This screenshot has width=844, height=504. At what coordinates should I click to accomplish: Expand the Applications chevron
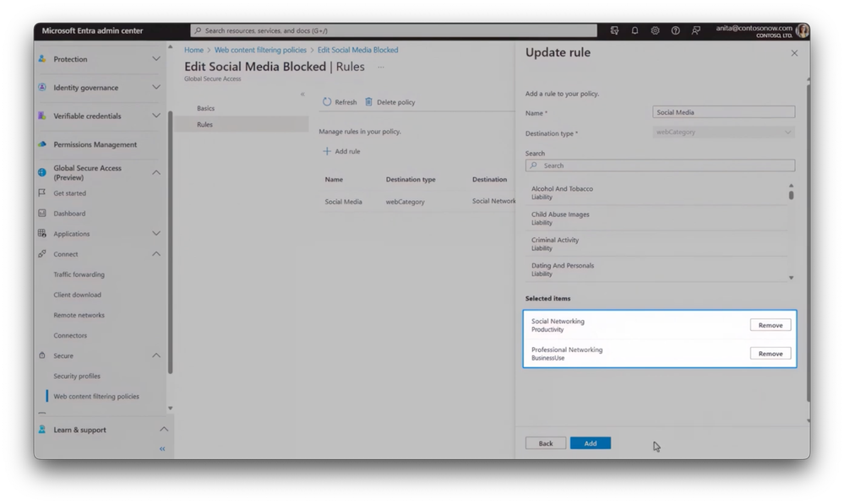(x=156, y=234)
